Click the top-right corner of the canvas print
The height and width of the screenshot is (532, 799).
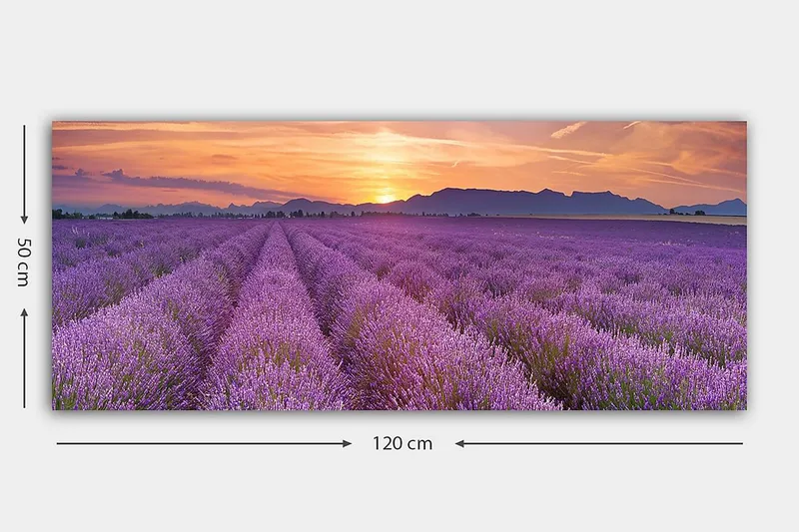(x=744, y=123)
